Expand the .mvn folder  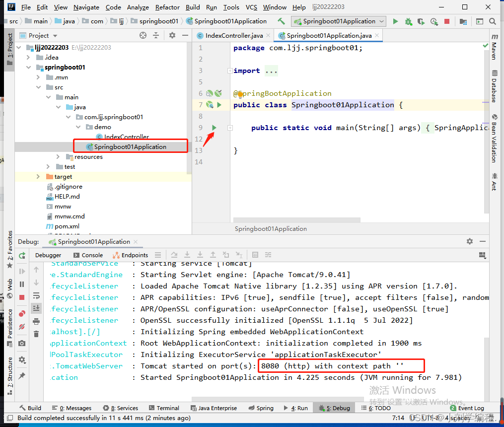(x=38, y=77)
